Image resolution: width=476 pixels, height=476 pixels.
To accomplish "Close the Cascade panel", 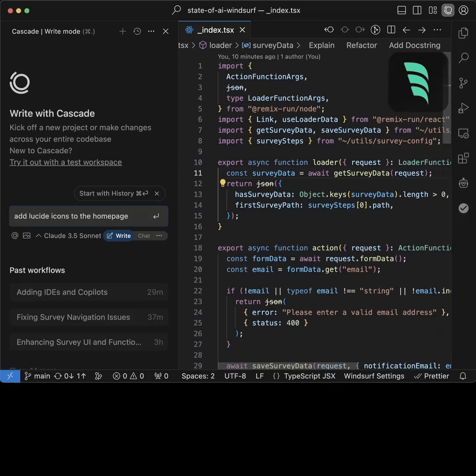I will (166, 31).
